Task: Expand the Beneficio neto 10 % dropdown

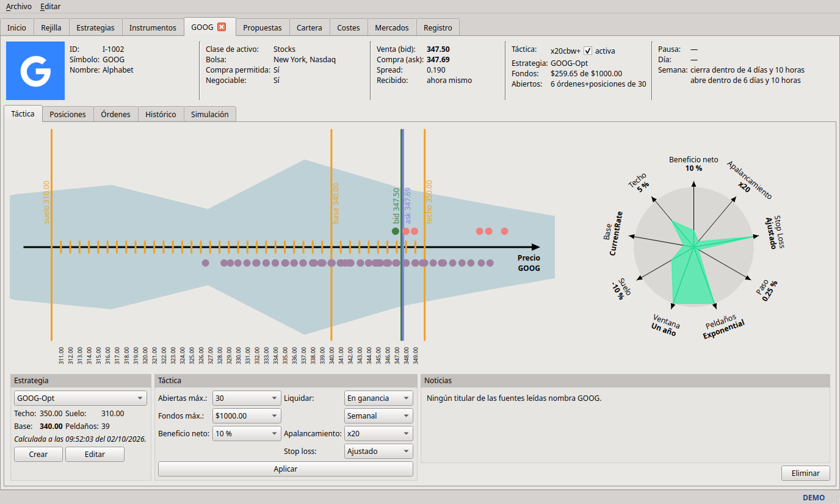Action: tap(247, 434)
